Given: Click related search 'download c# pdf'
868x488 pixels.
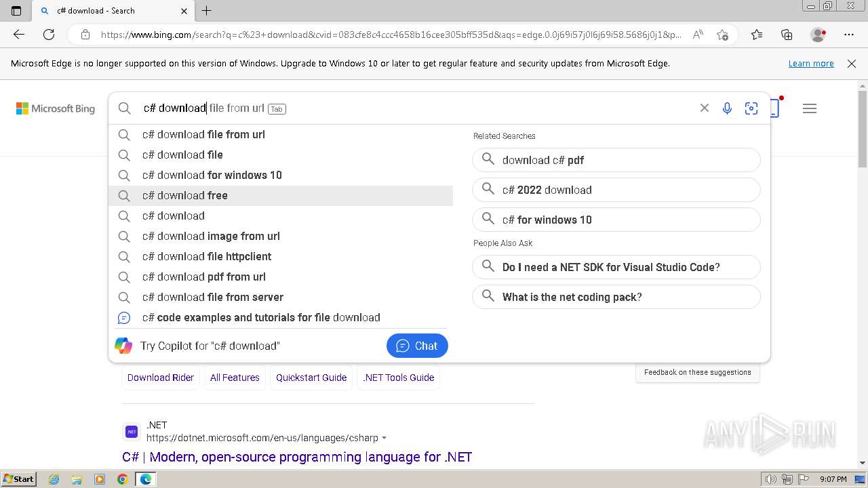Looking at the screenshot, I should click(616, 160).
